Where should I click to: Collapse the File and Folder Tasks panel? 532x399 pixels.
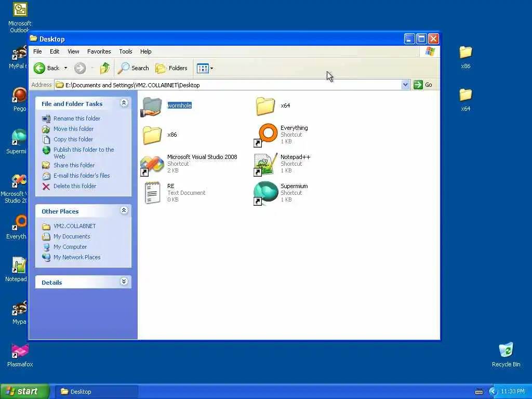point(124,103)
